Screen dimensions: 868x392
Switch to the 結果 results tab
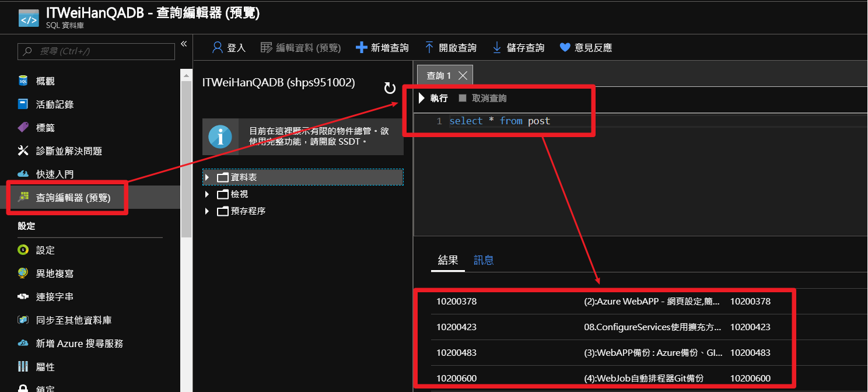pos(448,260)
